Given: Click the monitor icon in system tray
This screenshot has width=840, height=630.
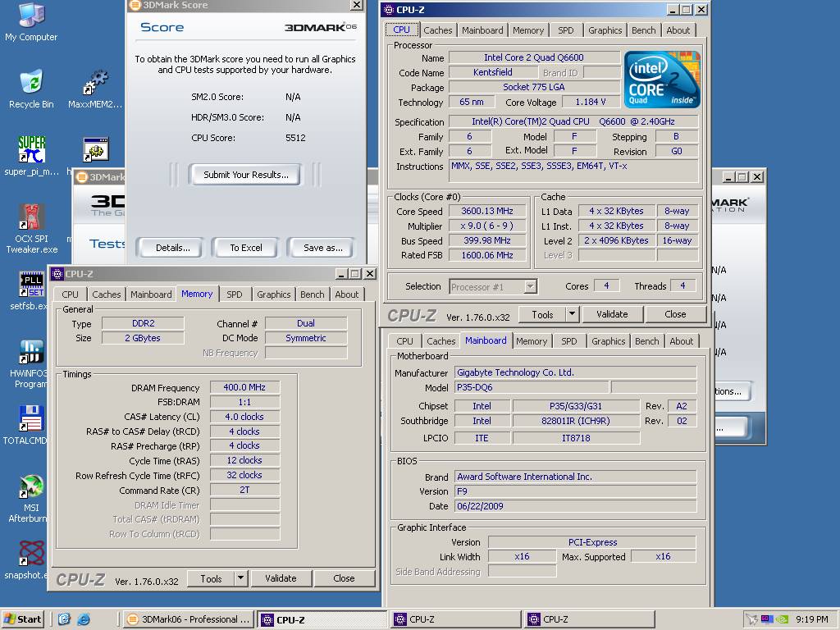Looking at the screenshot, I should point(767,619).
